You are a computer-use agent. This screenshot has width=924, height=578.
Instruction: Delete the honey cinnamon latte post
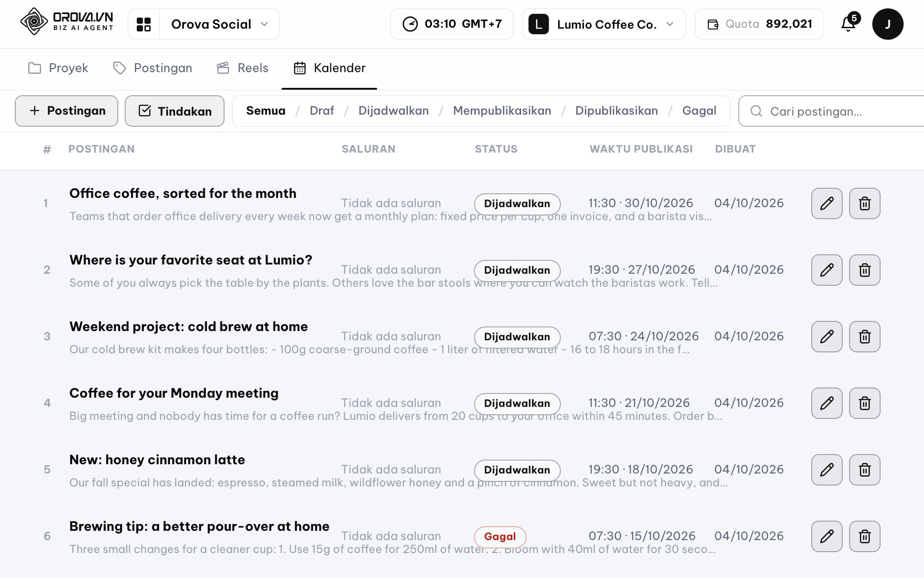click(865, 470)
